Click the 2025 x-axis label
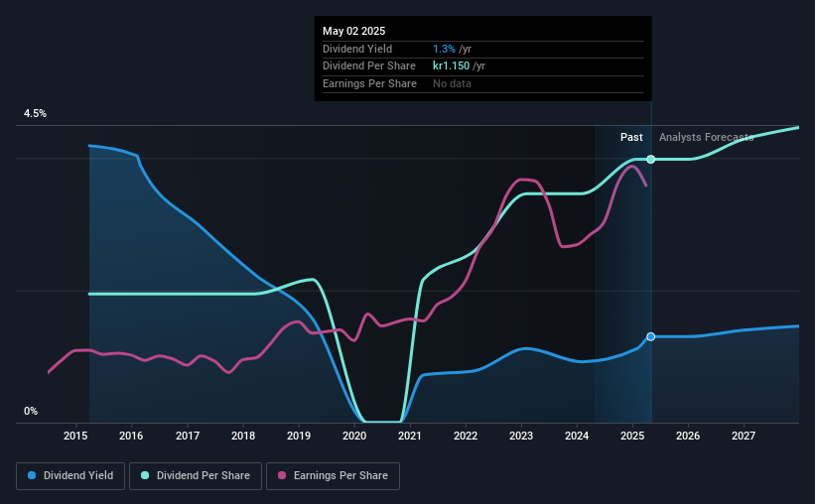The height and width of the screenshot is (504, 815). 632,436
